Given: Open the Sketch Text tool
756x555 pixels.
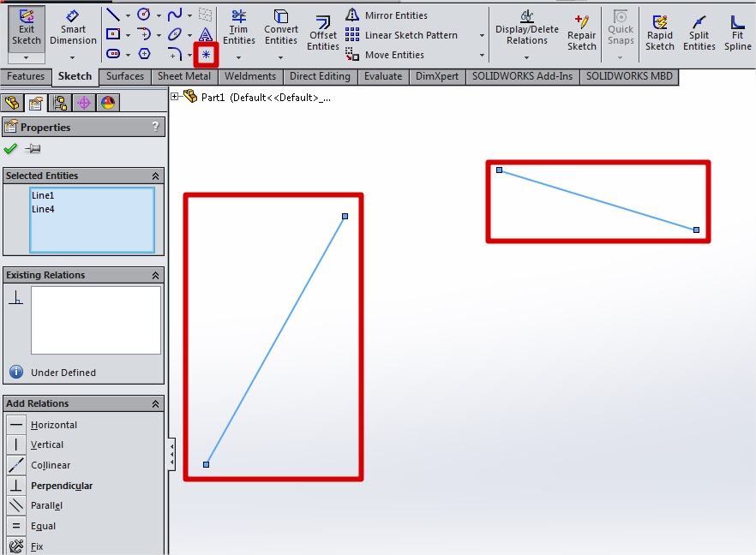Looking at the screenshot, I should tap(206, 34).
